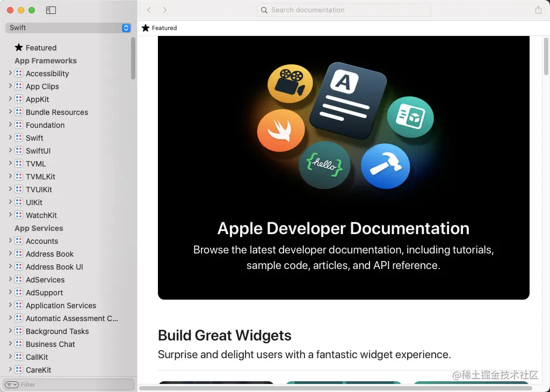550x392 pixels.
Task: Select Accessibility label in sidebar
Action: (47, 74)
